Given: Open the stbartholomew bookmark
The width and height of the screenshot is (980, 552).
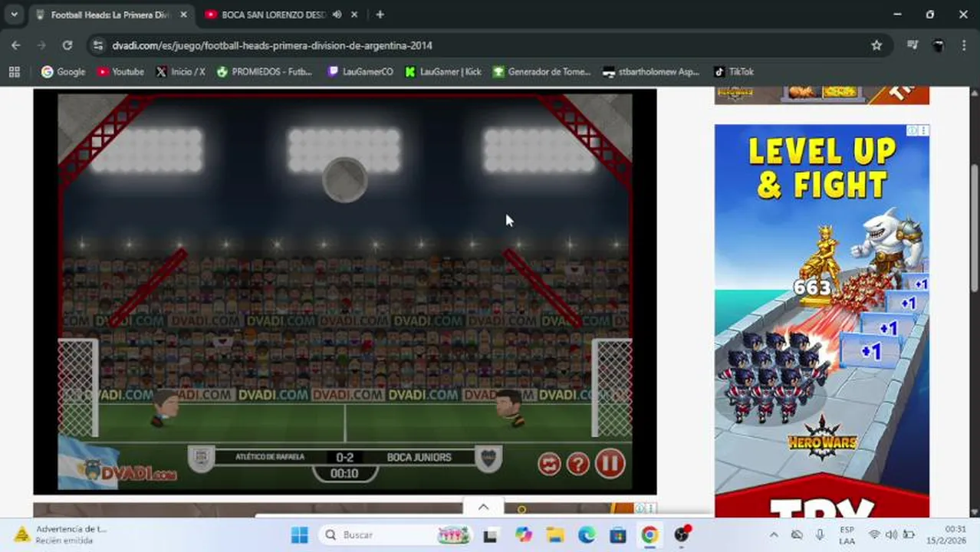Looking at the screenshot, I should [x=651, y=71].
